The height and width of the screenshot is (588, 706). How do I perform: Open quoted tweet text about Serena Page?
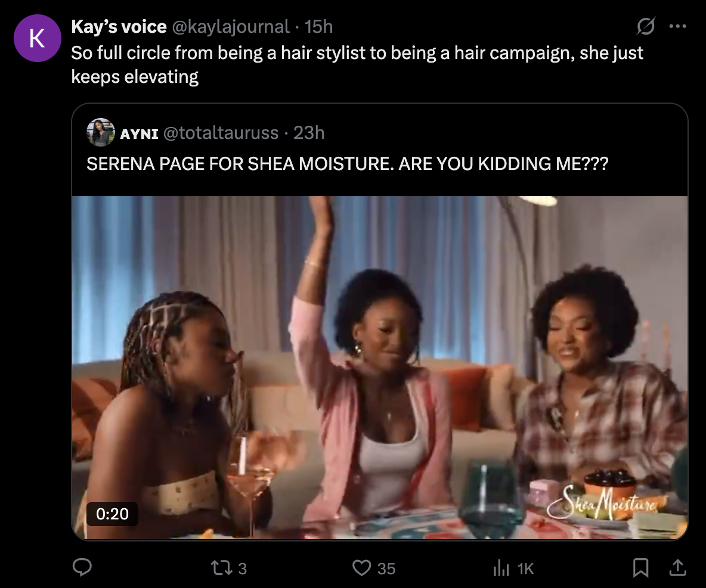pos(348,164)
